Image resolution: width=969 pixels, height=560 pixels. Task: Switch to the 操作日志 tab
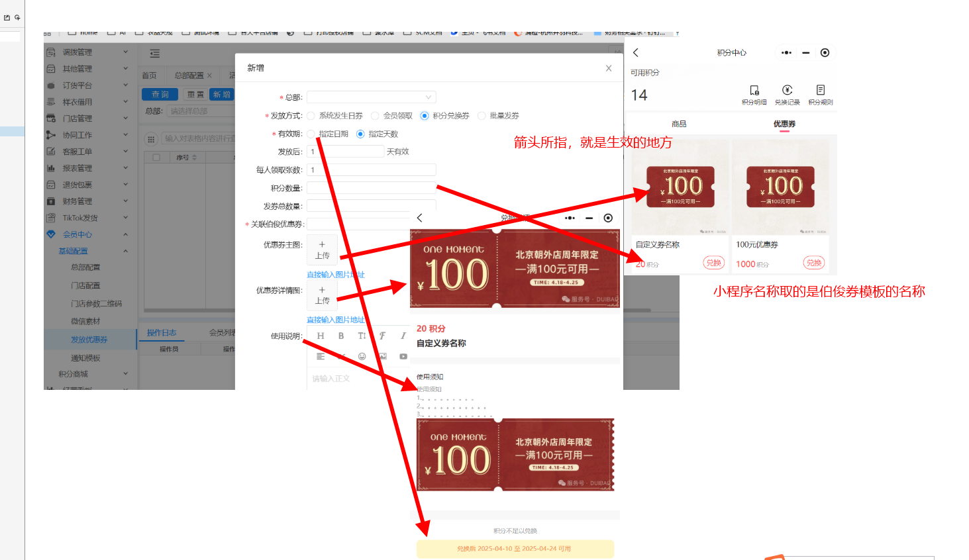[162, 333]
